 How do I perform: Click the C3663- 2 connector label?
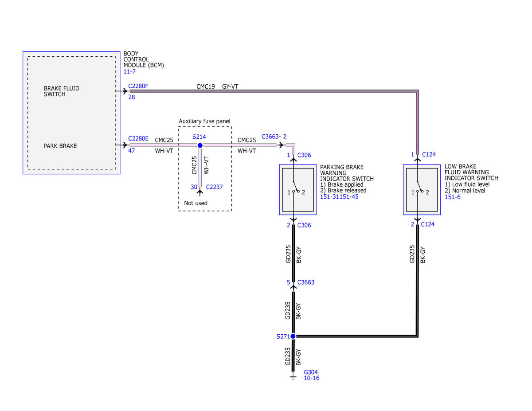click(274, 137)
